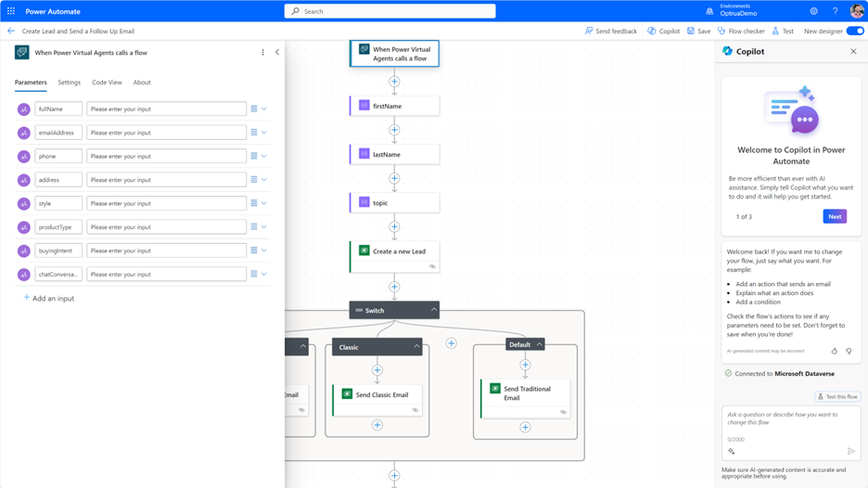Image resolution: width=868 pixels, height=488 pixels.
Task: Open user profile avatar
Action: tap(856, 11)
